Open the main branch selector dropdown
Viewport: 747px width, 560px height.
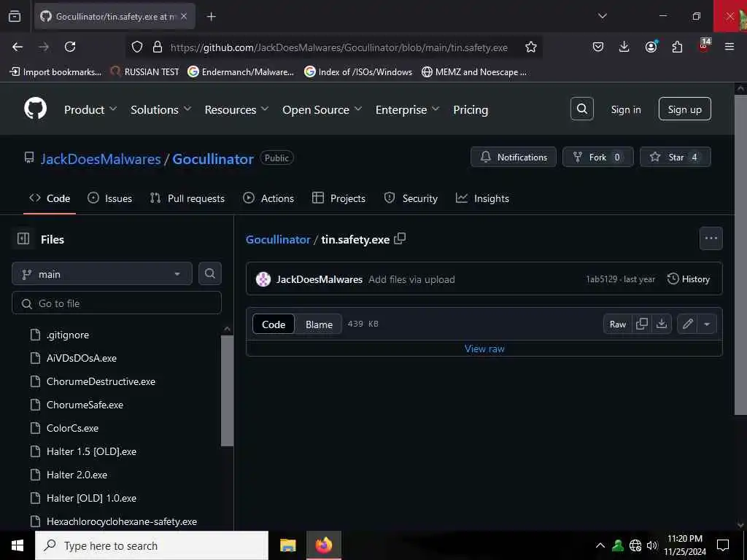[102, 274]
